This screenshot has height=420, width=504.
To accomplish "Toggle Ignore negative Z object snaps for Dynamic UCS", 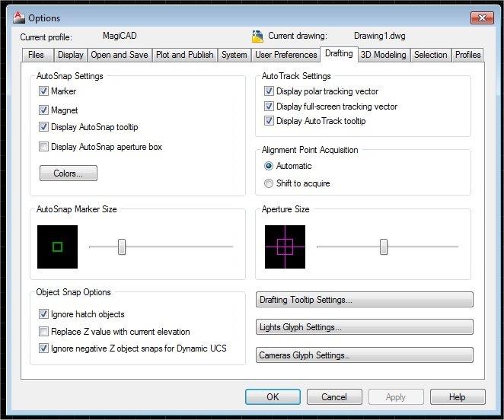I will click(43, 348).
